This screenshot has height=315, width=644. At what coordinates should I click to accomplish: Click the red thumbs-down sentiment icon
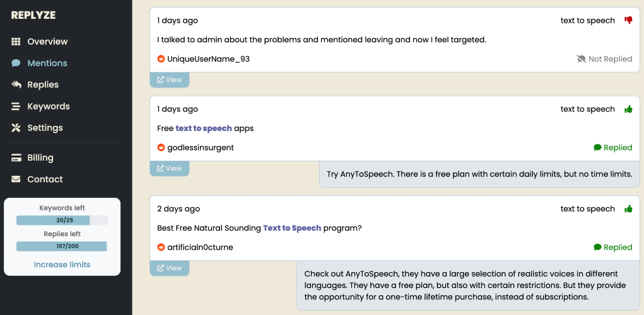628,20
